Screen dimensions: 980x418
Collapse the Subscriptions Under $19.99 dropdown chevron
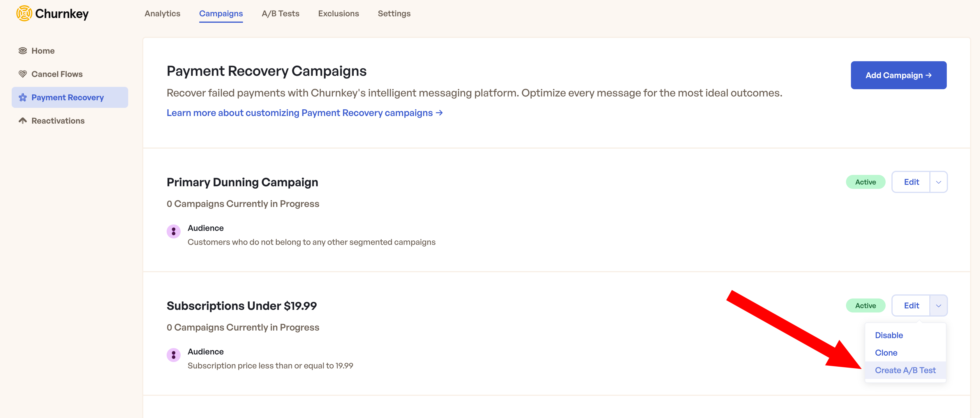[939, 306]
